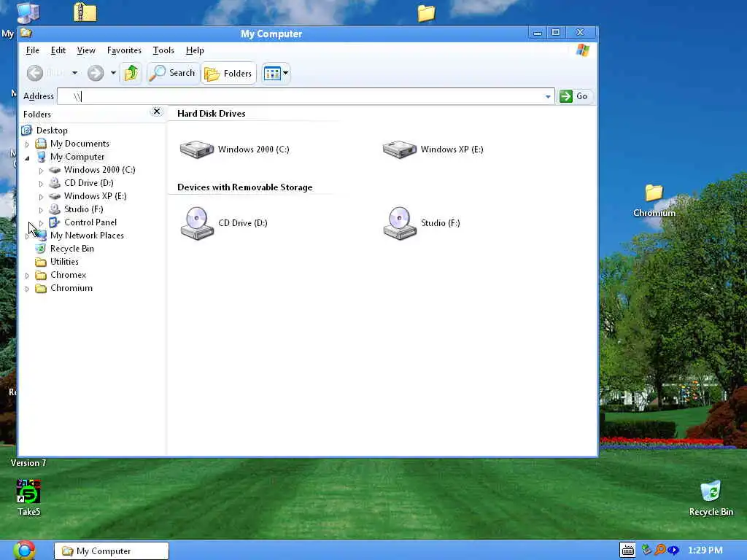Expand Windows 2000 (C:) tree node
This screenshot has height=560, width=747.
[41, 170]
